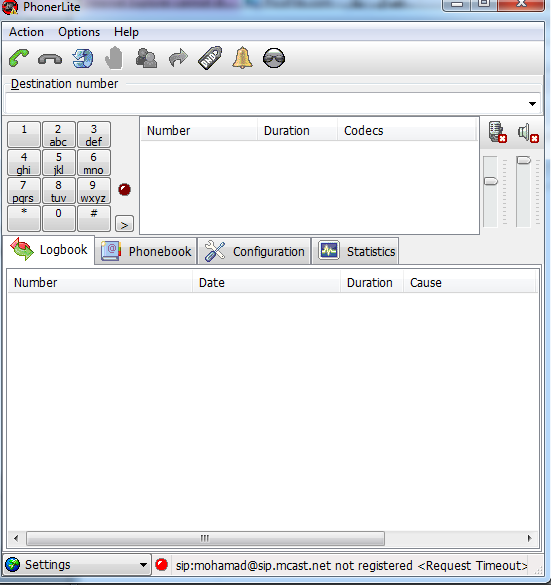The height and width of the screenshot is (585, 551).
Task: Toggle Do Not Disturb DND tag icon
Action: click(210, 58)
